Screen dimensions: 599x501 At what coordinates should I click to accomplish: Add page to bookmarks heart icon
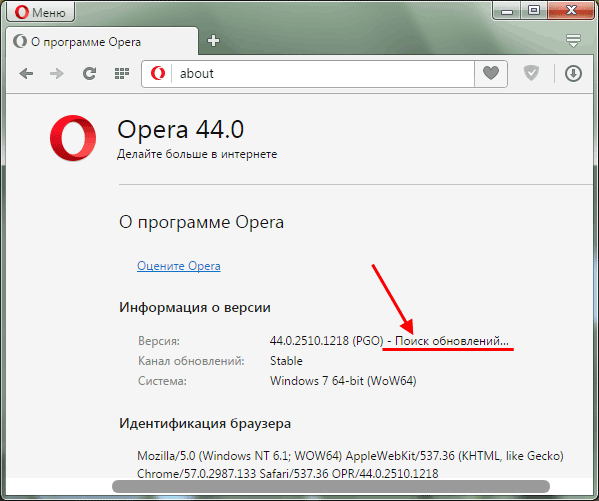tap(491, 73)
